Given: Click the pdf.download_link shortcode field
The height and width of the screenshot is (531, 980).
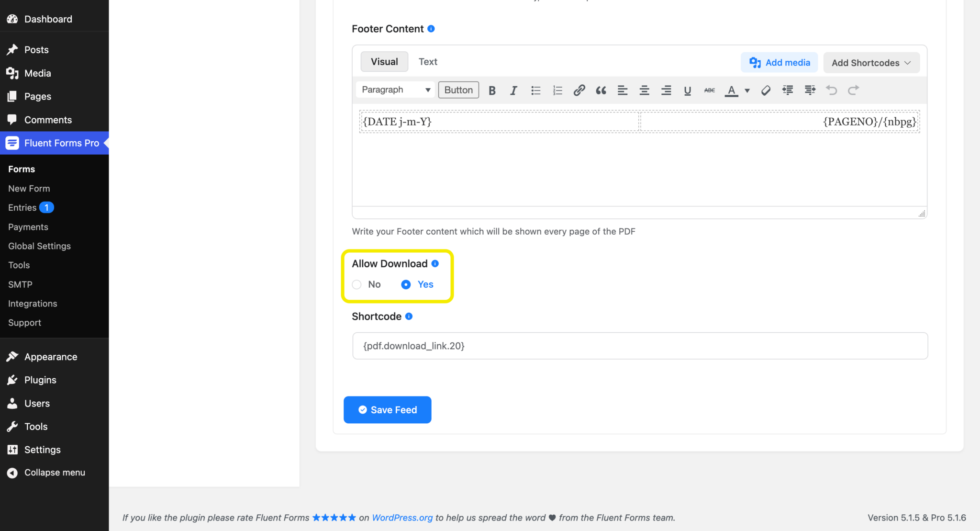Looking at the screenshot, I should [x=640, y=346].
